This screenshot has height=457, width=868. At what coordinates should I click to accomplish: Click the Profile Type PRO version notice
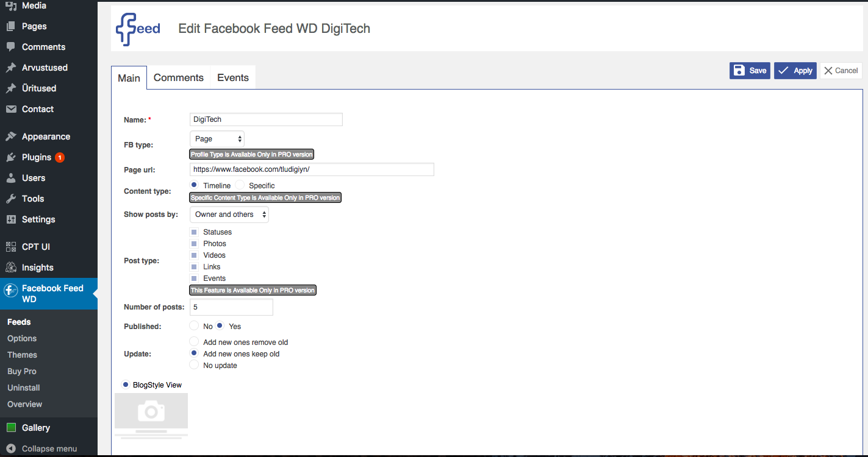[x=251, y=155]
